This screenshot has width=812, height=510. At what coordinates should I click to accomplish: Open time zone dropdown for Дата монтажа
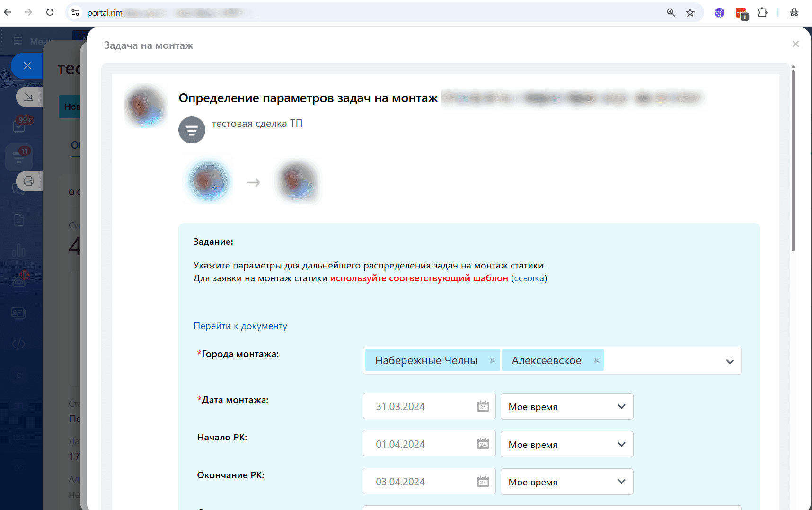pyautogui.click(x=566, y=407)
